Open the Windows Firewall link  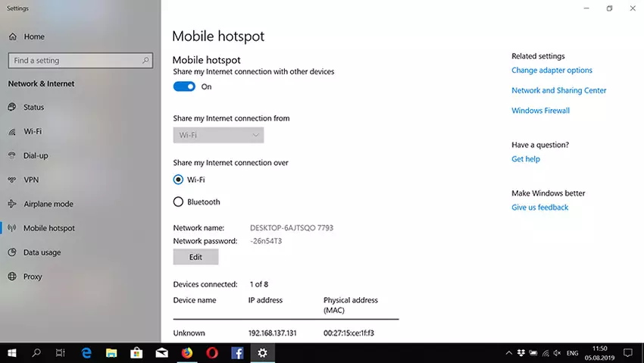[540, 111]
